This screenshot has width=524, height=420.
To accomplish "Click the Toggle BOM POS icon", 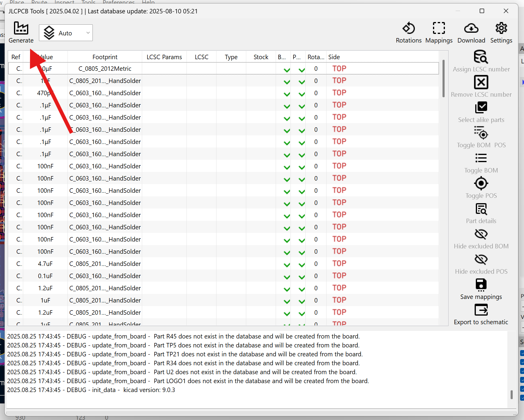I will click(x=481, y=133).
